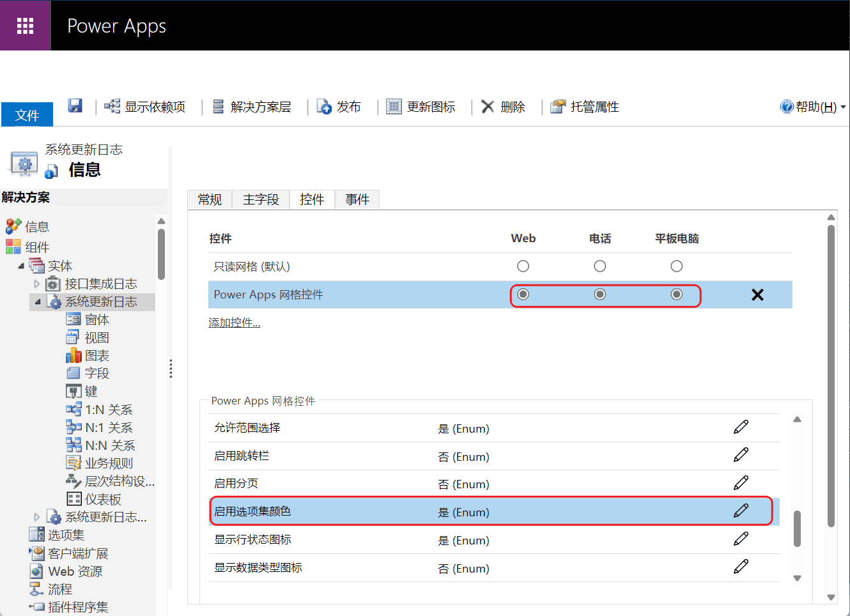850x616 pixels.
Task: Collapse the 实体 tree node
Action: tap(21, 266)
